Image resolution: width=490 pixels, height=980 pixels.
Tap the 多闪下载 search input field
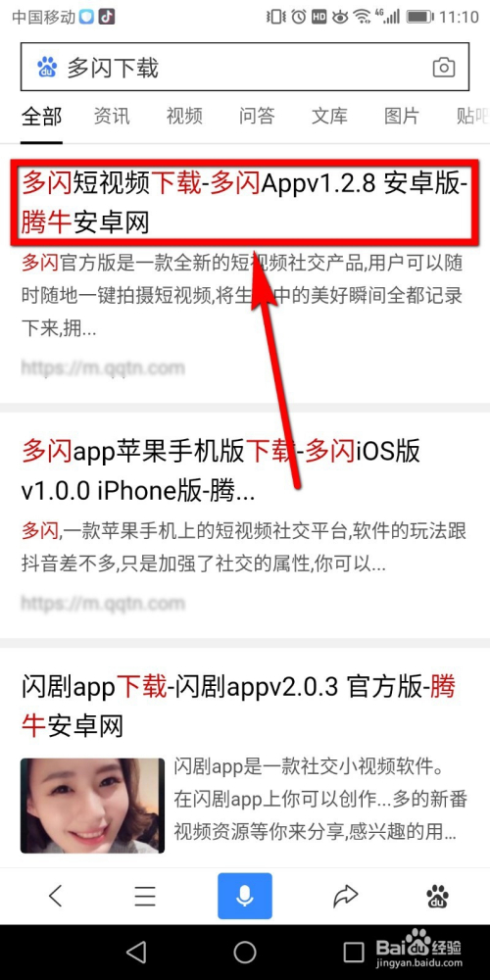coord(245,68)
